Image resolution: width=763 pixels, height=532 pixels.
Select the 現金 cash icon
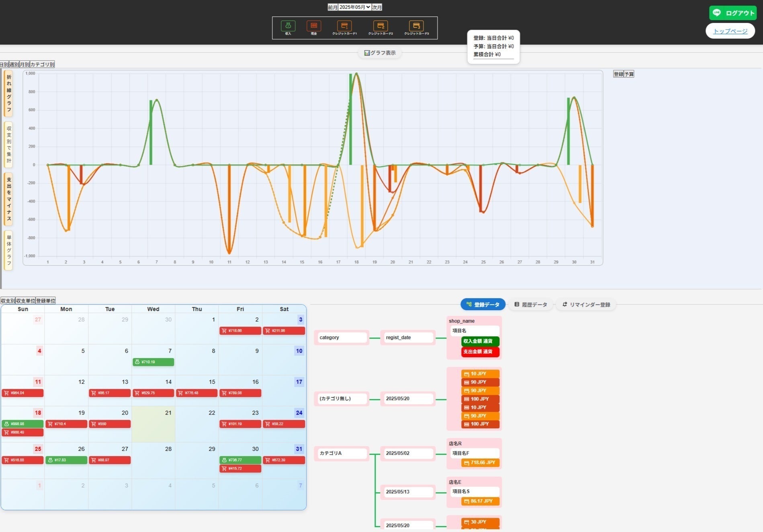coord(314,26)
